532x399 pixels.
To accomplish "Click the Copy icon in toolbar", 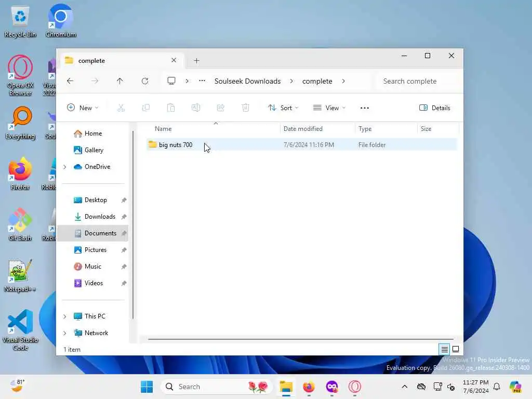I will pos(146,108).
